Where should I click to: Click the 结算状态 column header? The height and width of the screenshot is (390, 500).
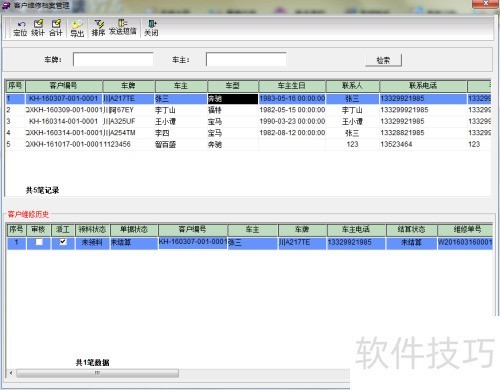[411, 230]
